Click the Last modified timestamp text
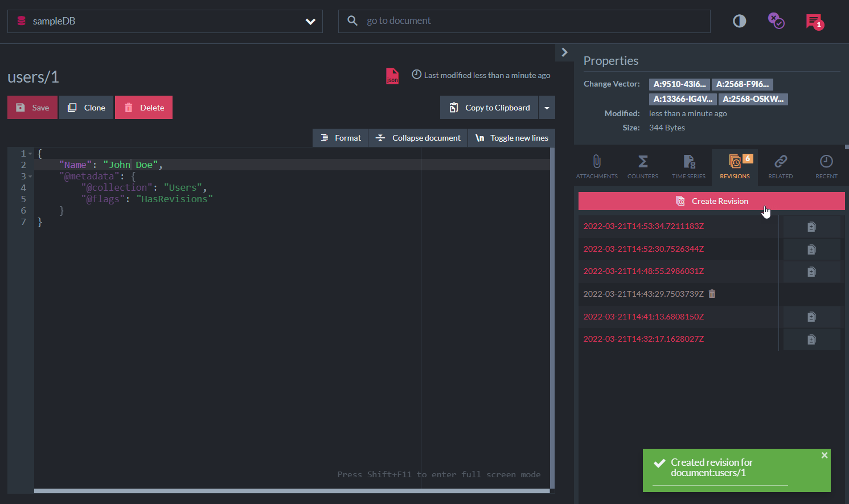This screenshot has height=504, width=849. (x=487, y=75)
